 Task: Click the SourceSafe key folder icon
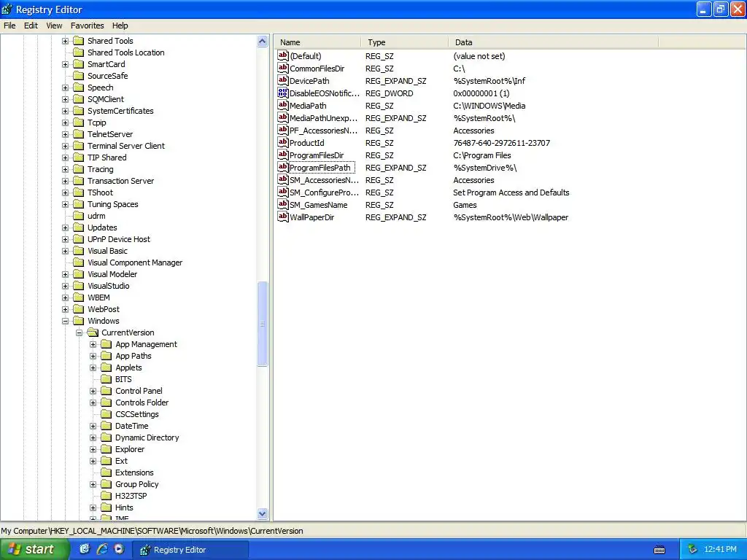point(79,76)
